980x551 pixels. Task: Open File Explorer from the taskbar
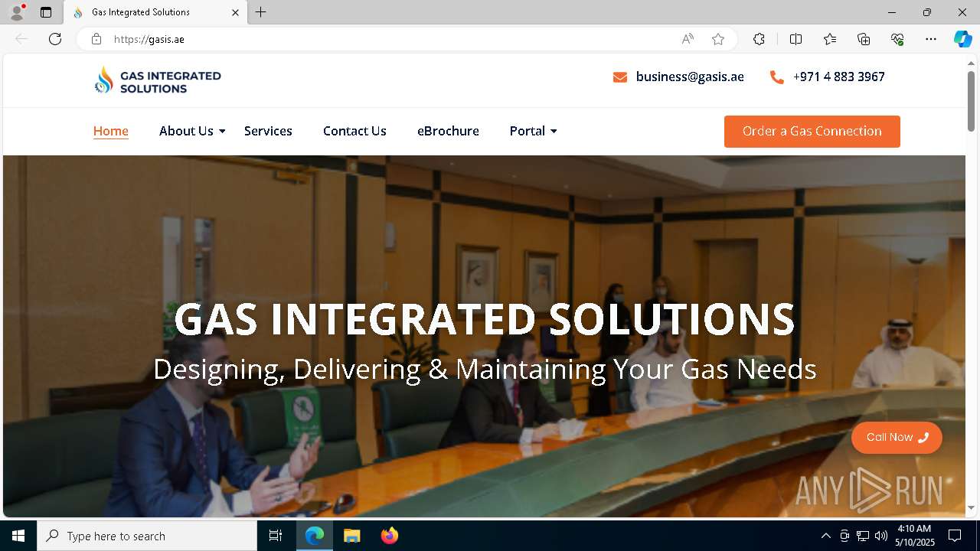(x=351, y=536)
